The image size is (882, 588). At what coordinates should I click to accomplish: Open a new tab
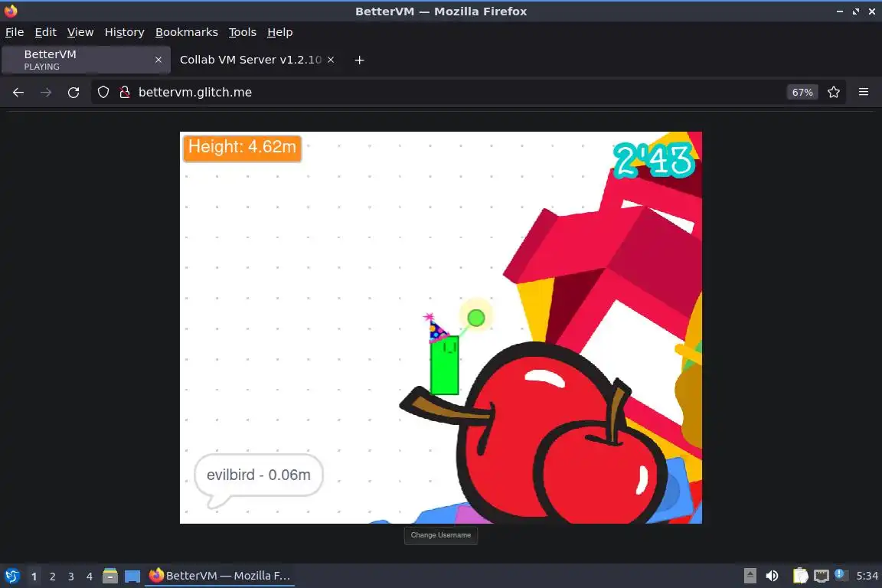pos(359,60)
